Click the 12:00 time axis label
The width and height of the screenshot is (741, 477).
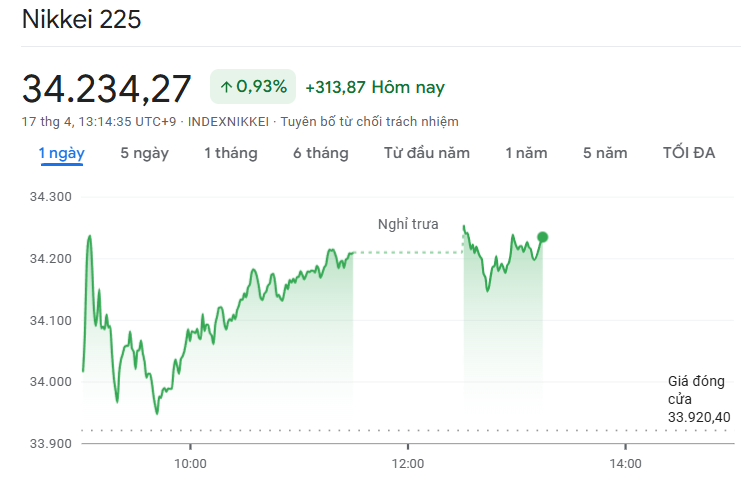(x=407, y=463)
